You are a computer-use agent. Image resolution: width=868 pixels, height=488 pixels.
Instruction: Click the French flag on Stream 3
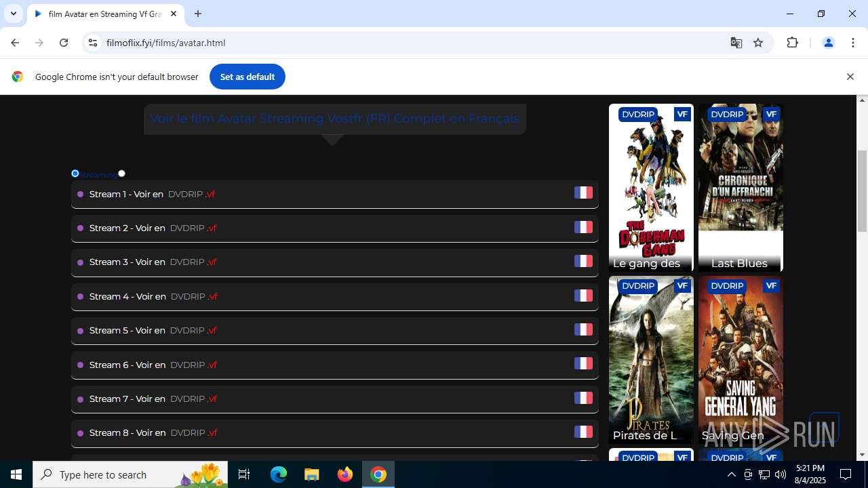pyautogui.click(x=583, y=261)
